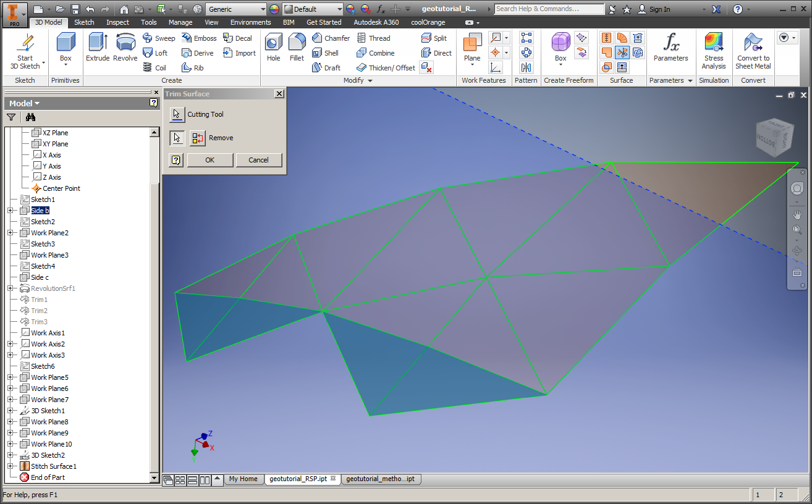Pick the Coil tool
812x504 pixels.
154,68
